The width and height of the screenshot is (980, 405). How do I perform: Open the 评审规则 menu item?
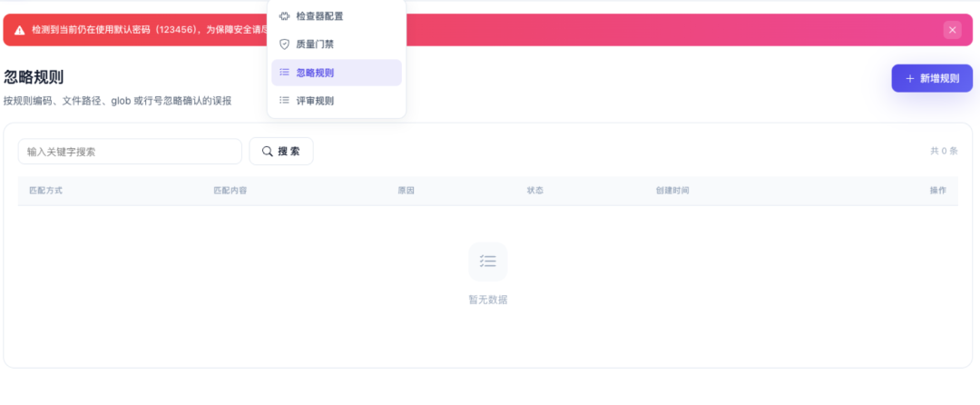(x=337, y=101)
